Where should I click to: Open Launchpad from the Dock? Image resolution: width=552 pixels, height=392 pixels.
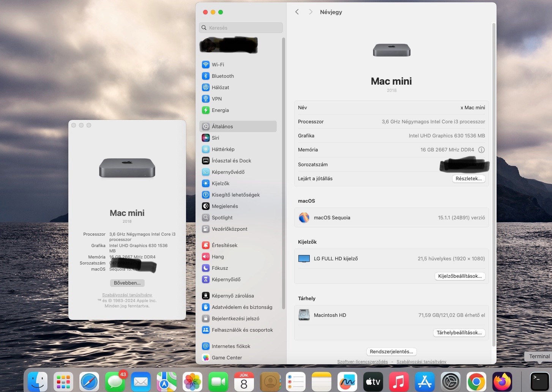[63, 381]
